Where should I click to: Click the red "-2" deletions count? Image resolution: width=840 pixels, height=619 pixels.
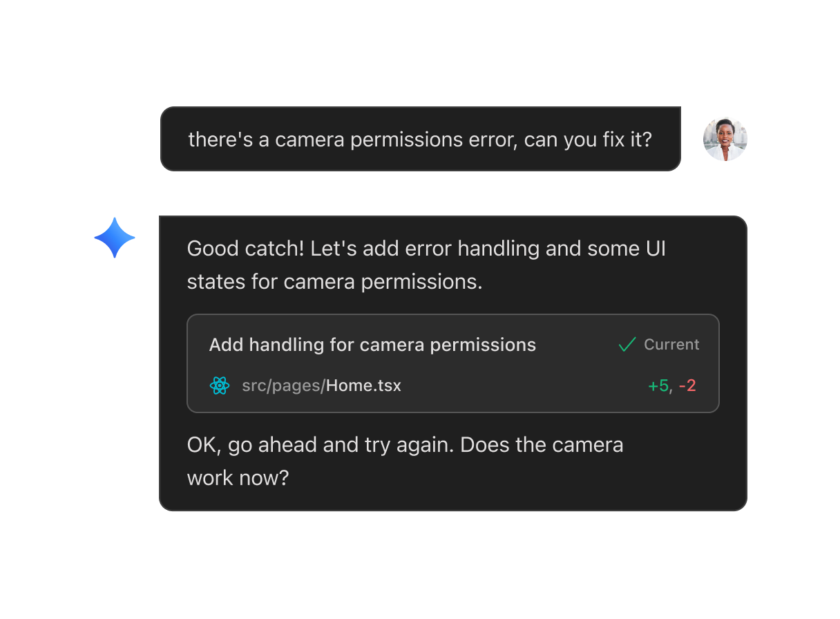click(687, 385)
